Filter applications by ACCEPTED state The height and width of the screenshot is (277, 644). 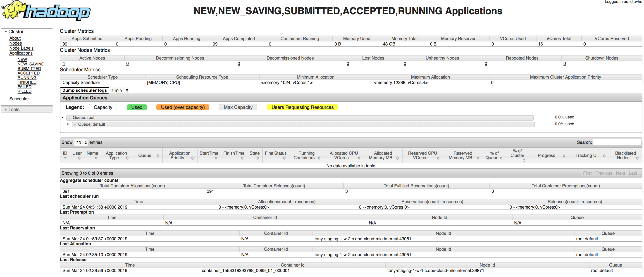[28, 73]
